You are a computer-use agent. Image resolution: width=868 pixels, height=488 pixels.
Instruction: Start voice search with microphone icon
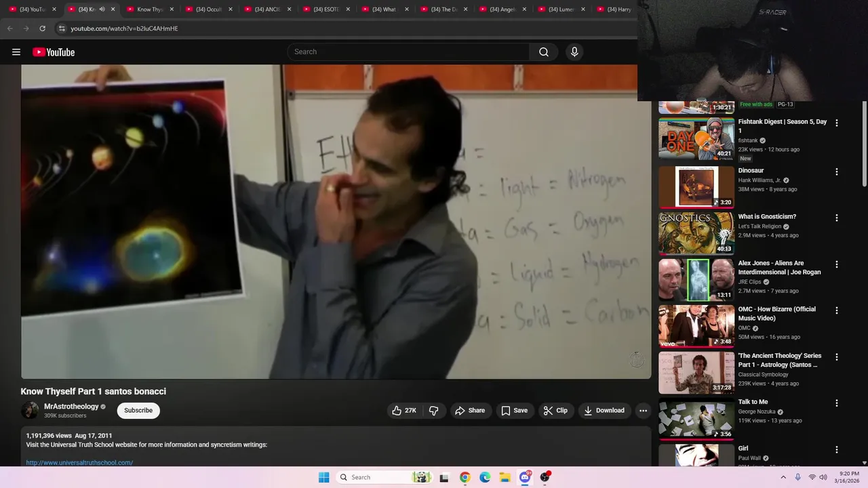(x=574, y=52)
